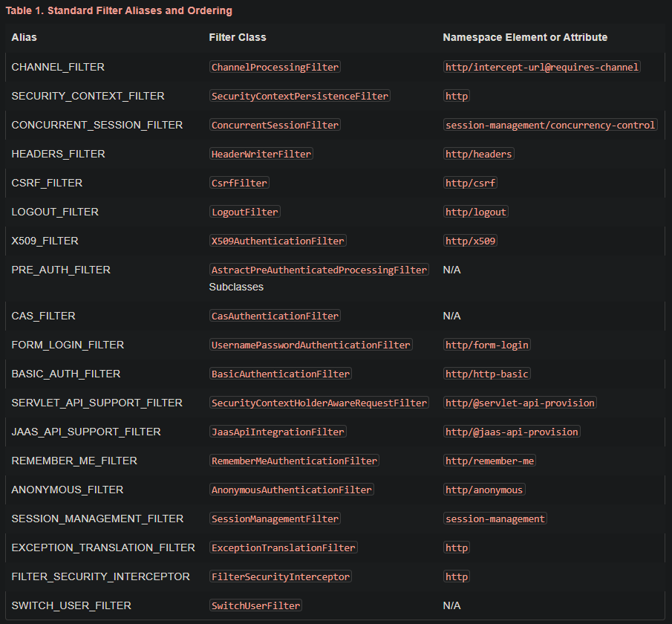Select CsrfFilter class name

click(x=239, y=183)
